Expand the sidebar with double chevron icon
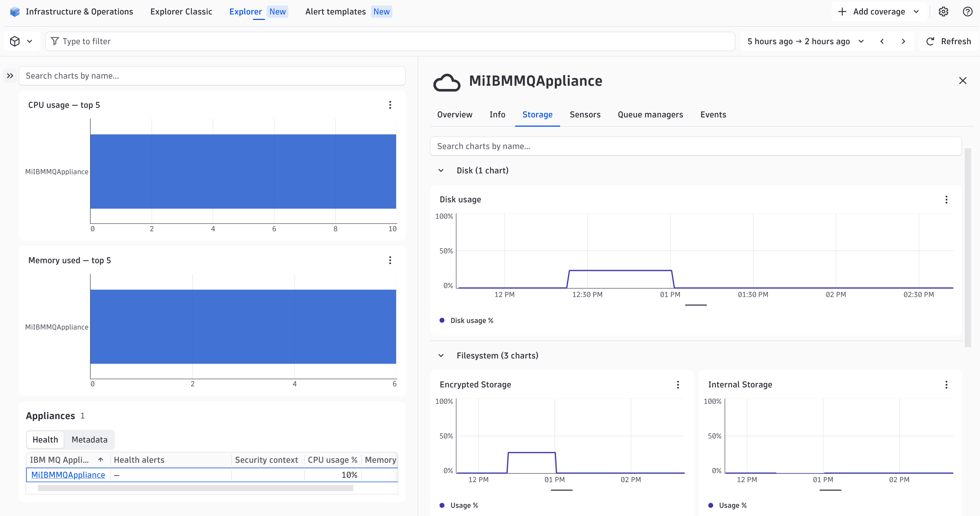 point(10,76)
